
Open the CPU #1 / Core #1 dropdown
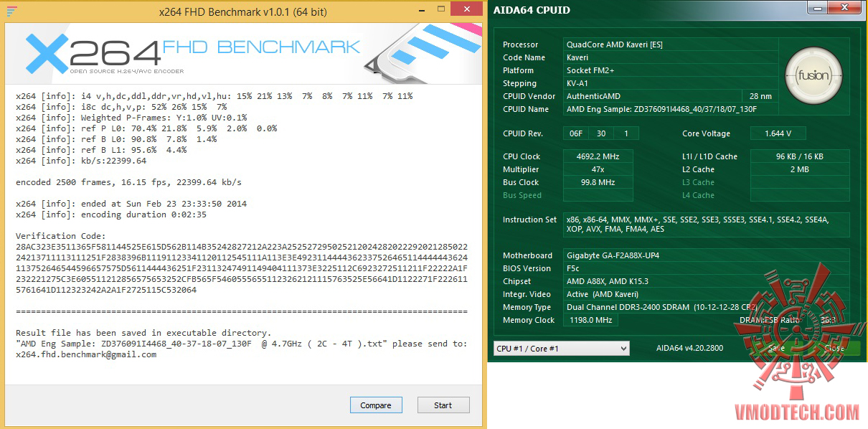click(x=561, y=348)
